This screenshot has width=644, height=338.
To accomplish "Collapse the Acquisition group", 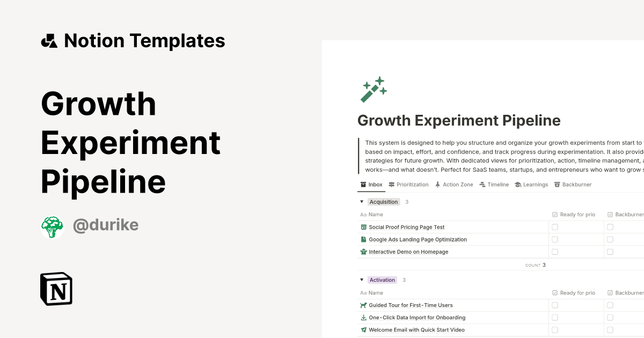I will 362,201.
